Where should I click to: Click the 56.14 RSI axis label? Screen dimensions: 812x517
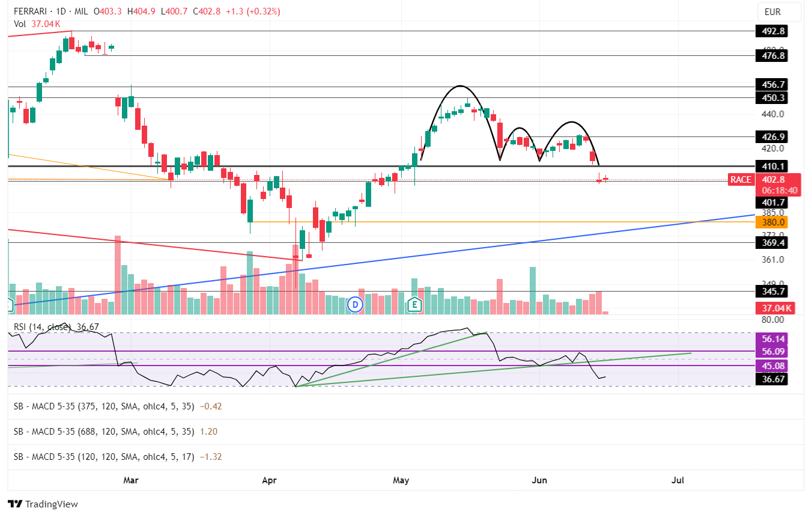coord(771,340)
